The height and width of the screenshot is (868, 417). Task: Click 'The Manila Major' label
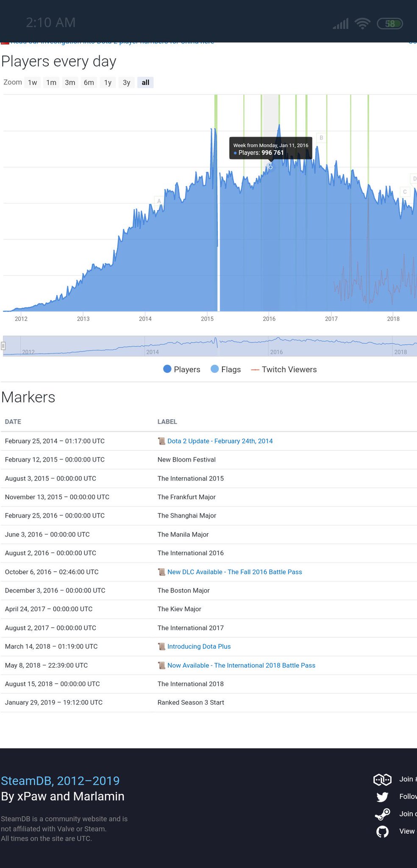(x=183, y=534)
